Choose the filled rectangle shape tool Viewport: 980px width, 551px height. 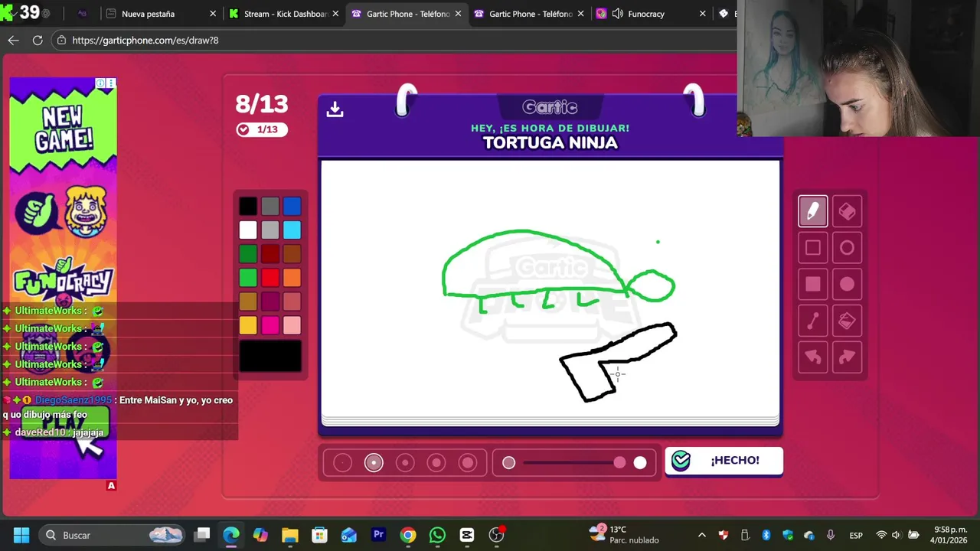click(812, 285)
